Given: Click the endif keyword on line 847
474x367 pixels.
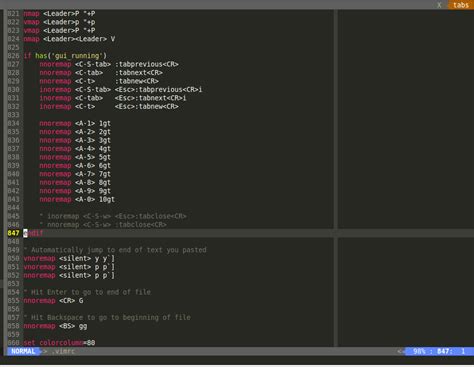Looking at the screenshot, I should 33,233.
